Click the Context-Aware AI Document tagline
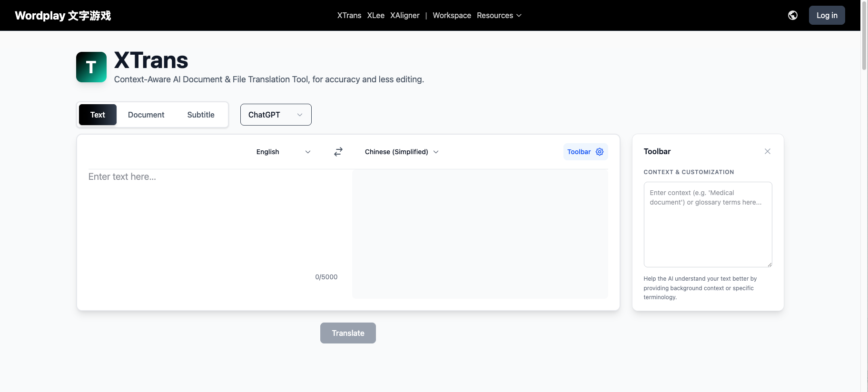 [x=269, y=79]
